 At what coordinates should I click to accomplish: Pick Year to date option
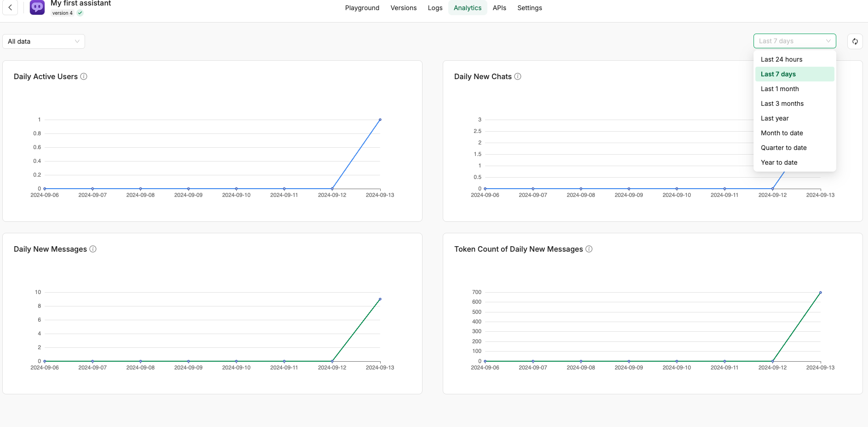point(794,162)
